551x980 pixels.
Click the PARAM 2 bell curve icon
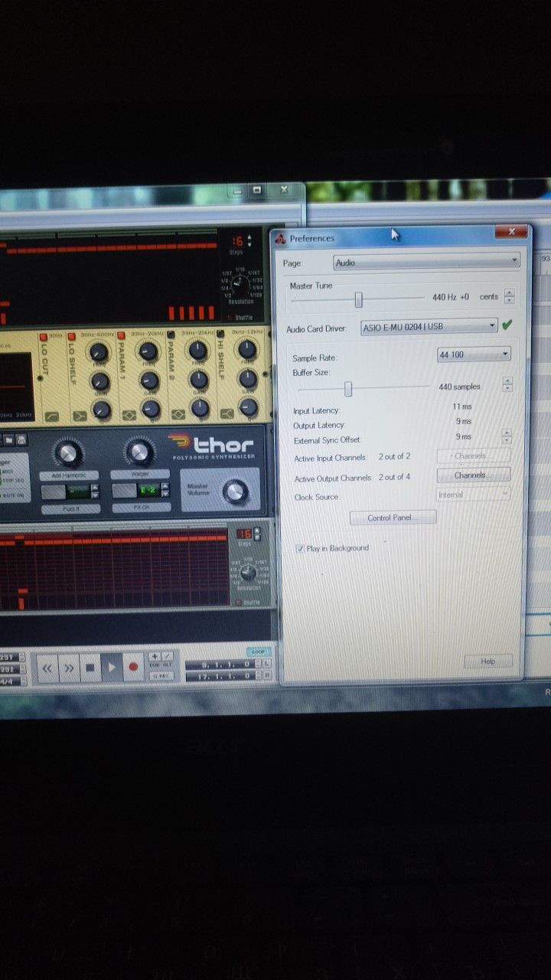pyautogui.click(x=178, y=415)
